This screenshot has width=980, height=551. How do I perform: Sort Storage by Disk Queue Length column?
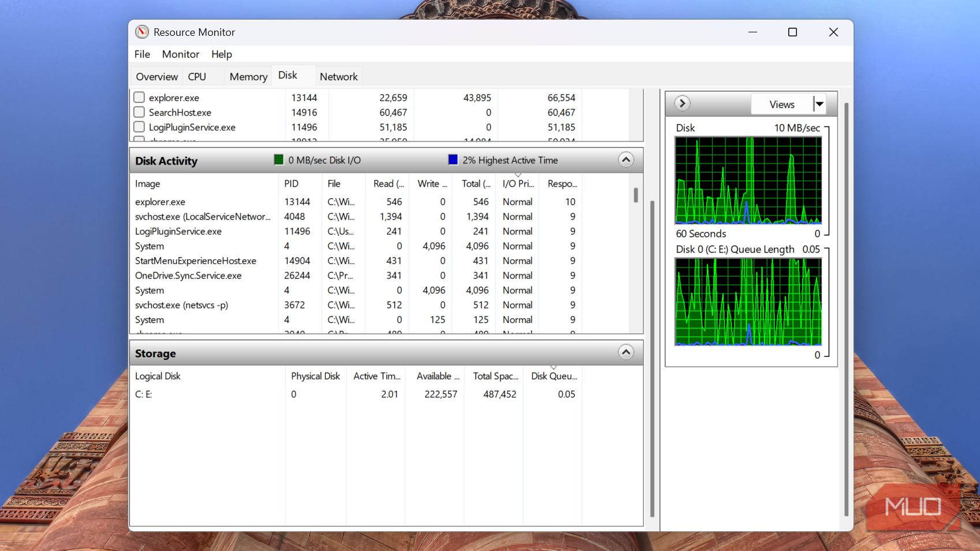[x=553, y=376]
